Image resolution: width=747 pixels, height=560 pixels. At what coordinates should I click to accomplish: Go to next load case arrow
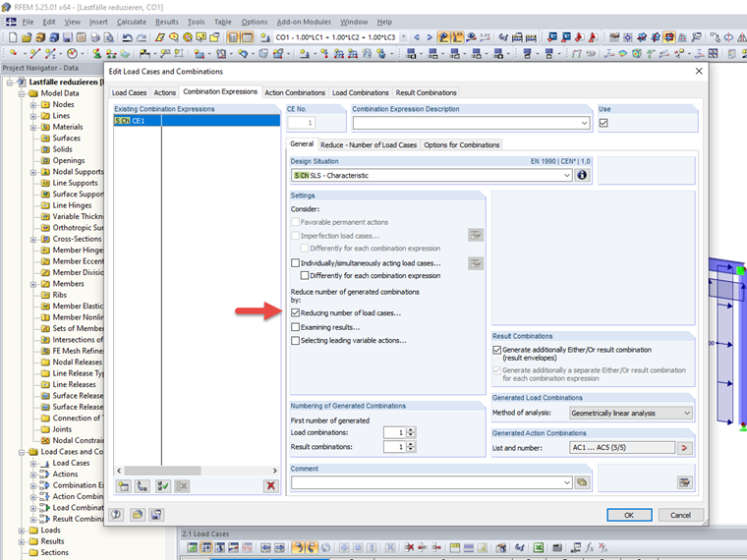point(430,37)
